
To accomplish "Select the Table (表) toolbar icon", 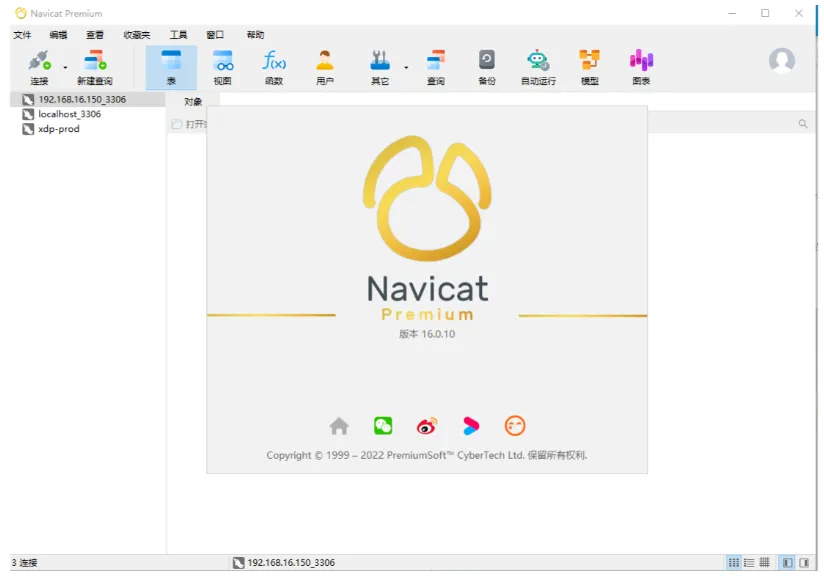I will point(171,67).
